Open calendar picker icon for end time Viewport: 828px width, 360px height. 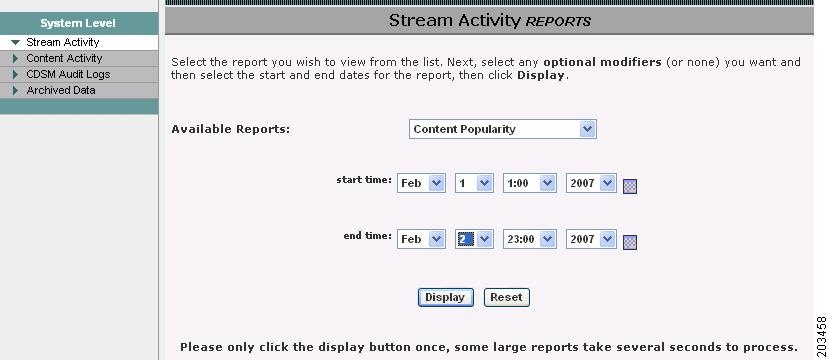[x=629, y=242]
